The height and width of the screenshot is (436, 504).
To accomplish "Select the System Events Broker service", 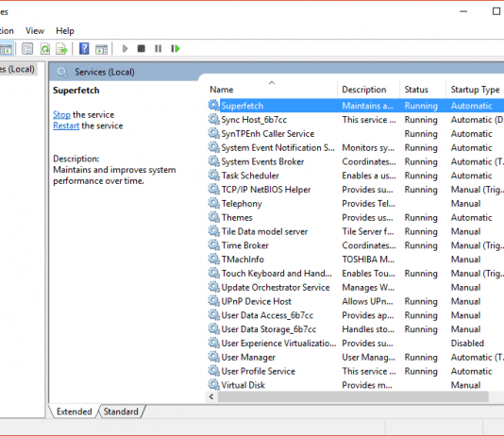I will tap(355, 161).
